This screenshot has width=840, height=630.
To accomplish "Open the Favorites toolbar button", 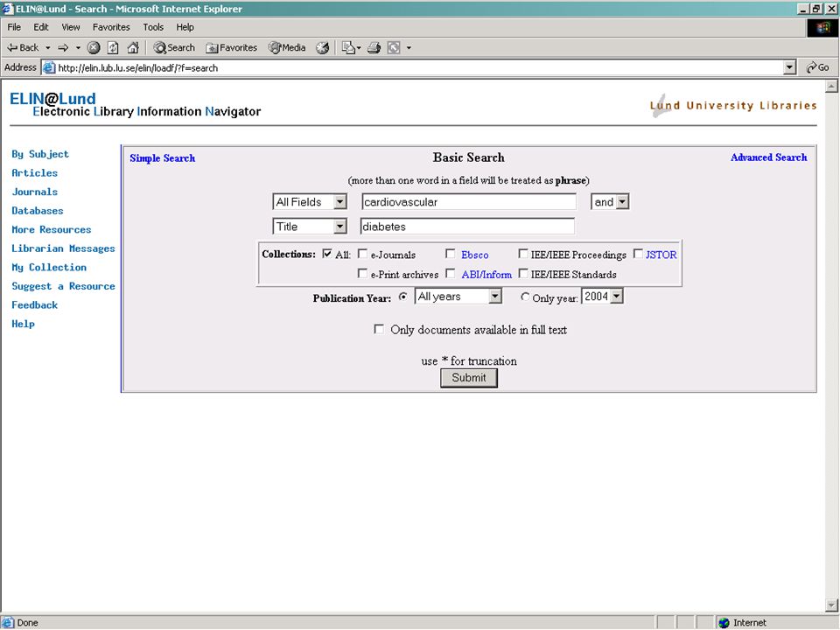I will point(231,47).
